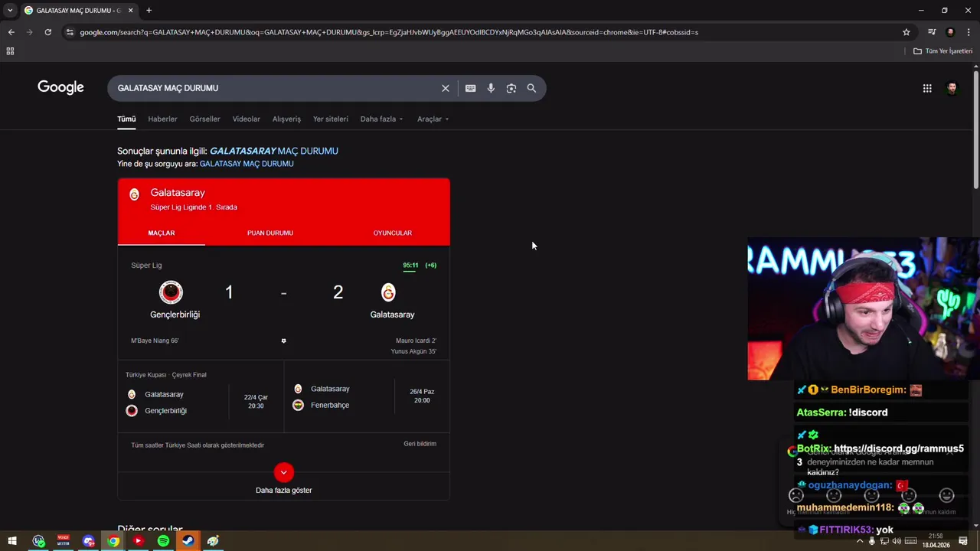This screenshot has height=551, width=980.
Task: Open the Araçlar tools dropdown
Action: 433,119
